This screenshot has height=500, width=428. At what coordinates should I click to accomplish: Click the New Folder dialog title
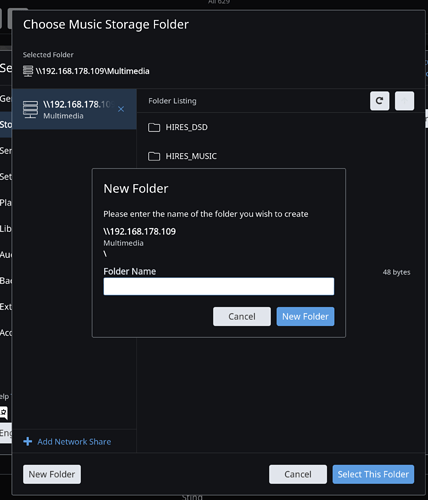coord(136,189)
